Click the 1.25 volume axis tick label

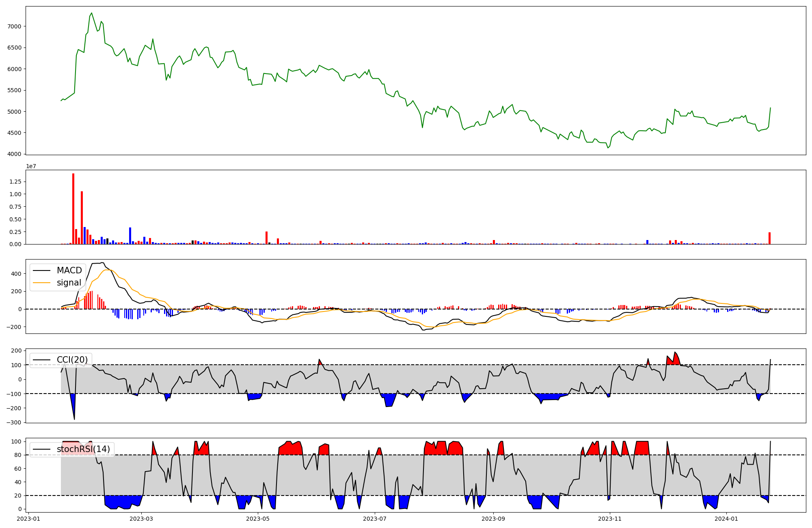click(x=16, y=182)
